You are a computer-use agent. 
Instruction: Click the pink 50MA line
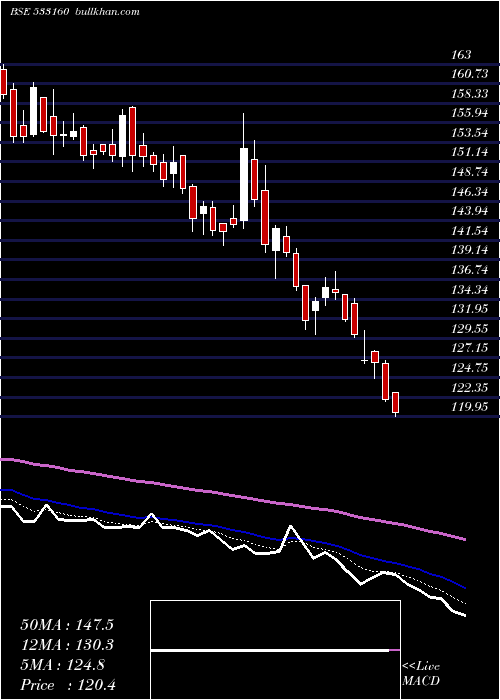[x=232, y=495]
